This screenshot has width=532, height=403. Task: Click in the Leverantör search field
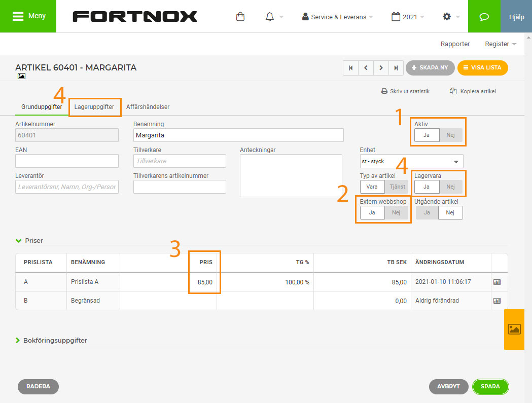click(x=67, y=187)
